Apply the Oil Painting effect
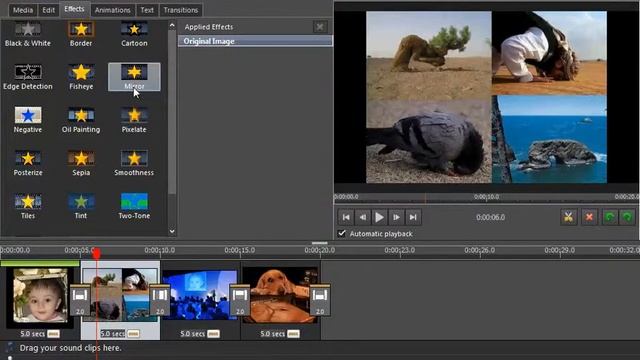This screenshot has width=640, height=360. click(81, 120)
